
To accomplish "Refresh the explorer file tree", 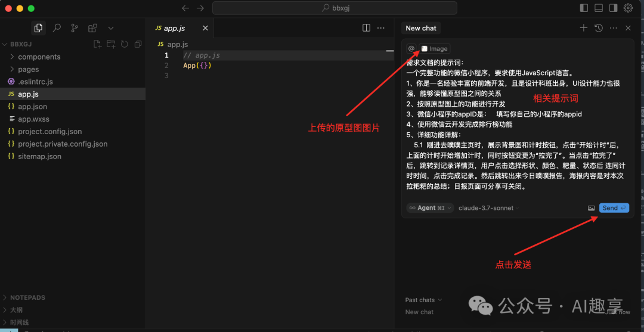I will click(125, 44).
